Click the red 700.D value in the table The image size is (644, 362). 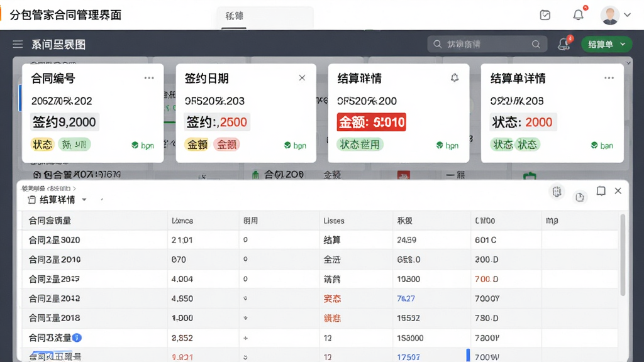click(x=487, y=279)
